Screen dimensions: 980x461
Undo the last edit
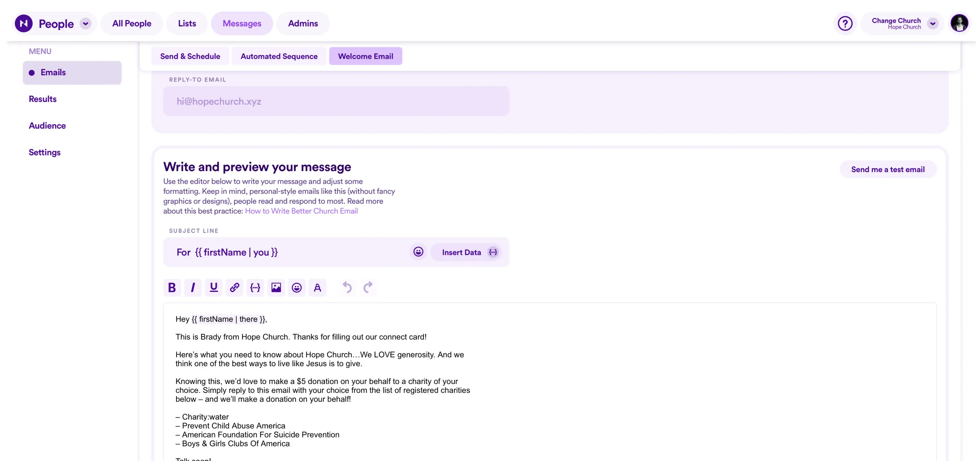[347, 288]
